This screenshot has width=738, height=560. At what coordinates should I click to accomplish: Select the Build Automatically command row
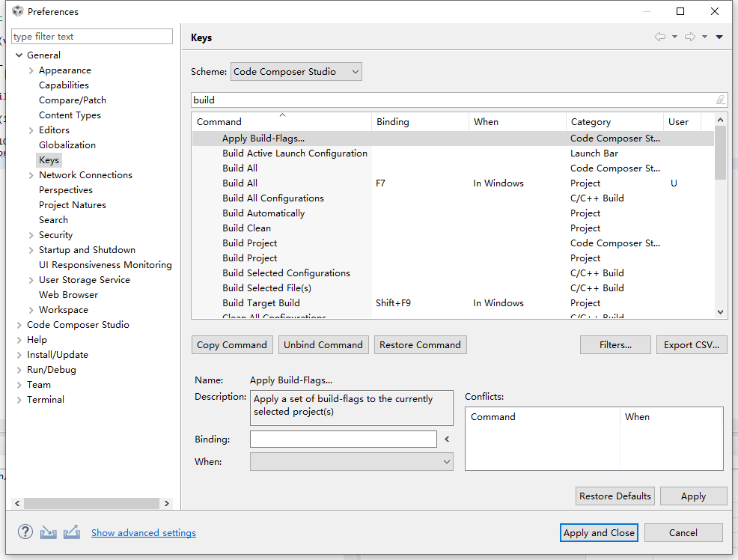click(x=453, y=213)
